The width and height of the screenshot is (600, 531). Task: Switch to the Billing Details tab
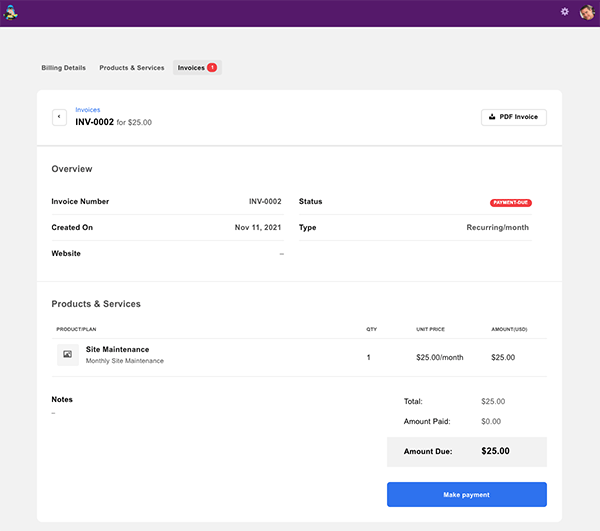pyautogui.click(x=64, y=68)
